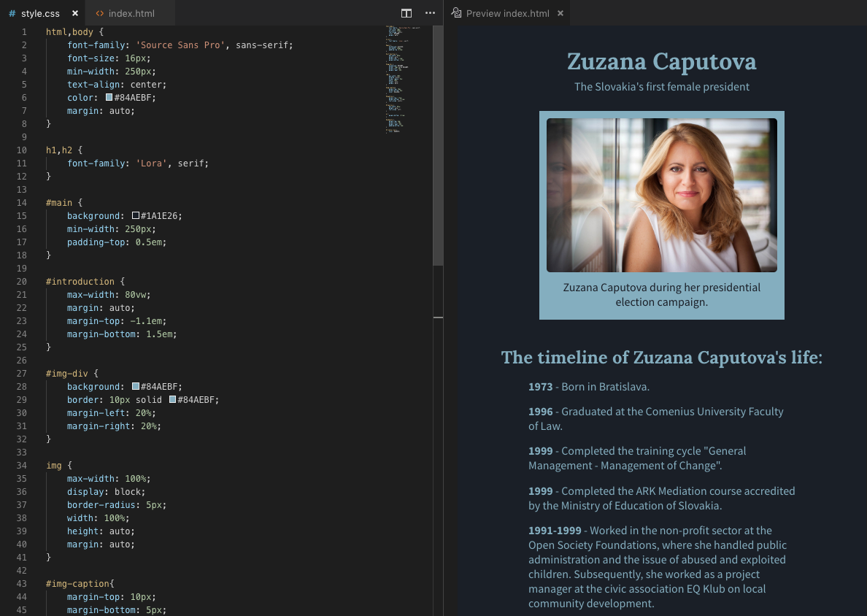Click the border color swatch on line 29
867x616 pixels.
click(x=172, y=399)
